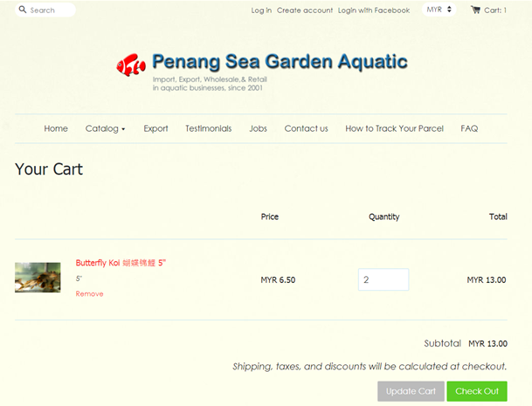Open the MYR currency dropdown
This screenshot has width=532, height=406.
point(439,10)
